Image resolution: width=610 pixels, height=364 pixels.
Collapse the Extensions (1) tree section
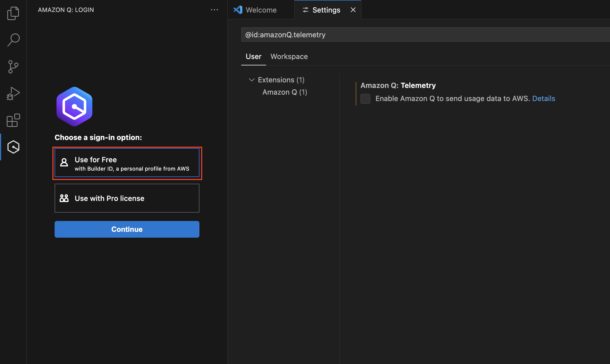(x=252, y=80)
